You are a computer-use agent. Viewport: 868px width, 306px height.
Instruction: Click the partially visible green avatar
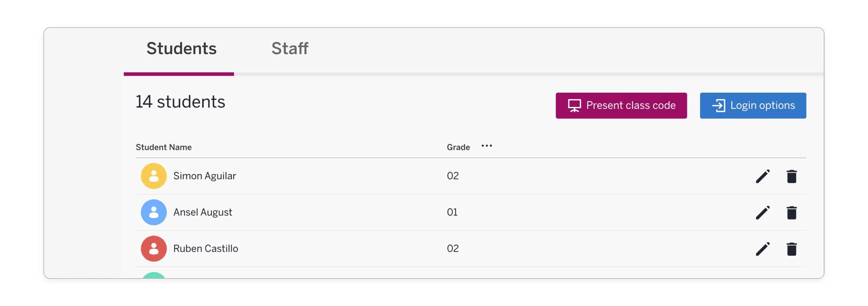[154, 275]
